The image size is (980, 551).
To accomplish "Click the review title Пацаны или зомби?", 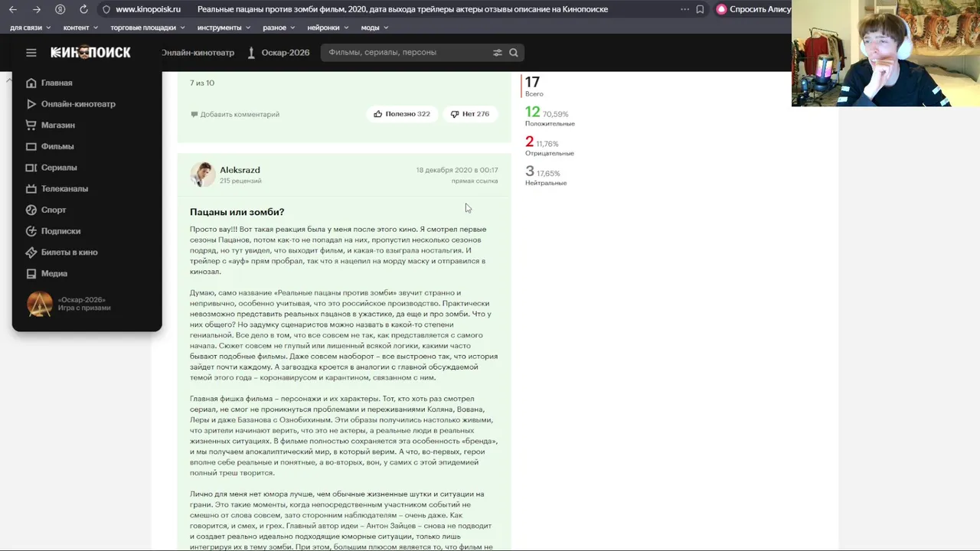I will 237,212.
